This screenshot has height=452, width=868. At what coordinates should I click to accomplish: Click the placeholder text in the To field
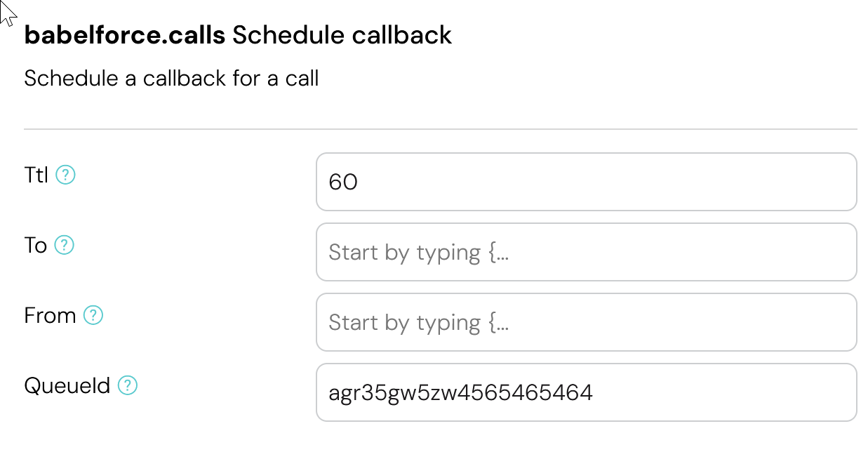[418, 253]
